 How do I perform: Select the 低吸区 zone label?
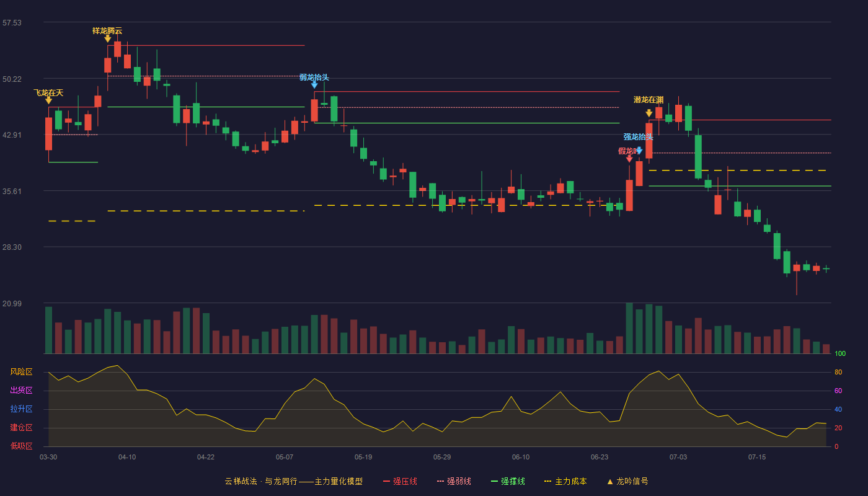point(21,446)
